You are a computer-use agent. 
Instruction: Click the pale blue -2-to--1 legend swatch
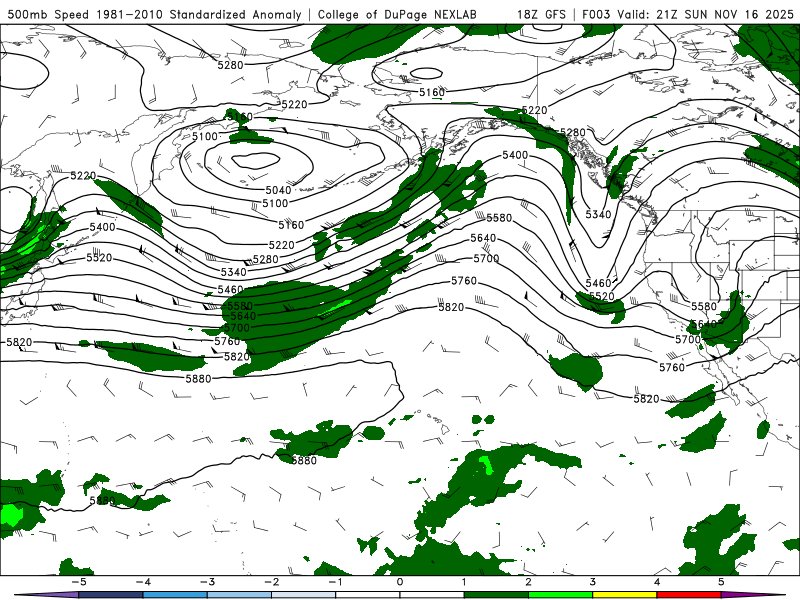point(304,595)
